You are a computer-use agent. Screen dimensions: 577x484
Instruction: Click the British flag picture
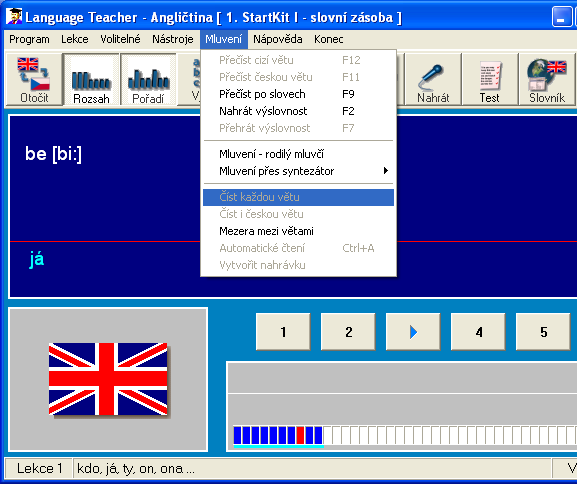(x=108, y=379)
